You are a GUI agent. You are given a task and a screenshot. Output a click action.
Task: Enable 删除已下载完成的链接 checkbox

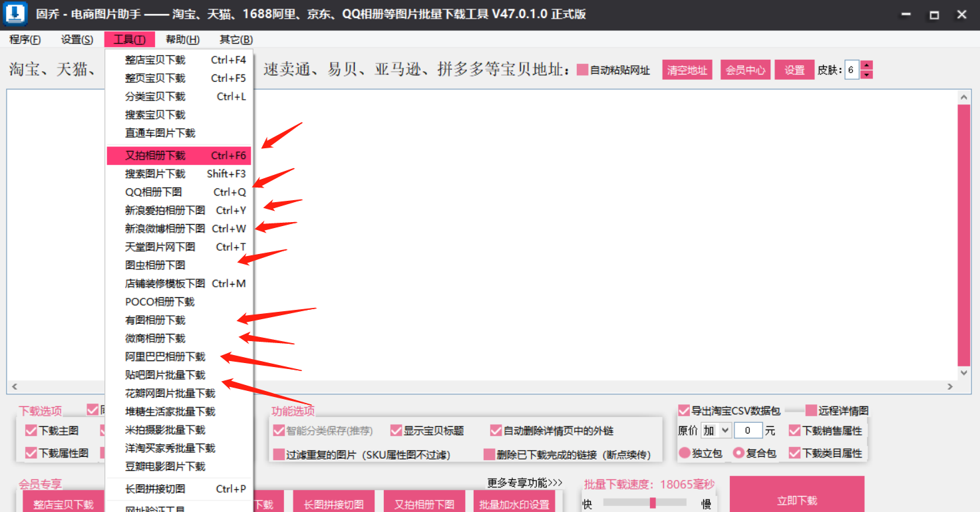[x=490, y=455]
